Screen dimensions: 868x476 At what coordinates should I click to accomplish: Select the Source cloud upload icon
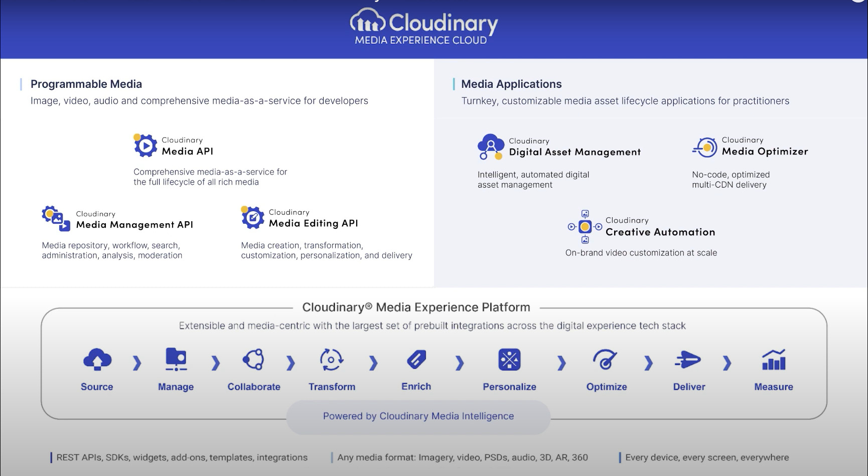(97, 359)
